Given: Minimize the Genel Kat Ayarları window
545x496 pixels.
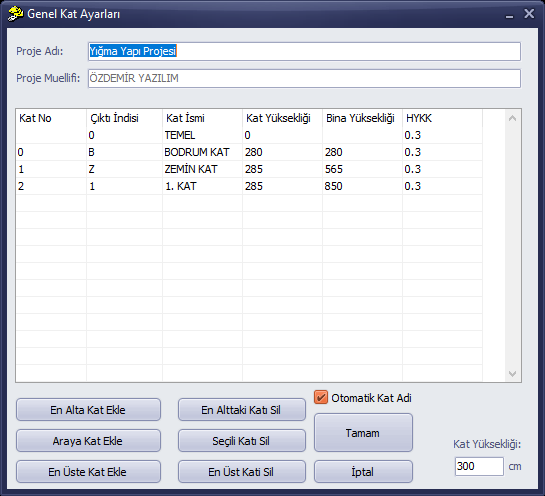Looking at the screenshot, I should (x=509, y=14).
